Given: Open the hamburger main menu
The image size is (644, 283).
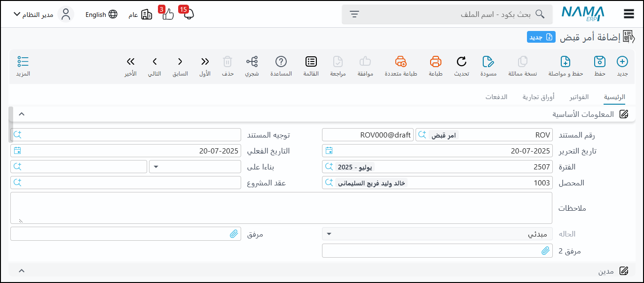Looking at the screenshot, I should point(629,14).
